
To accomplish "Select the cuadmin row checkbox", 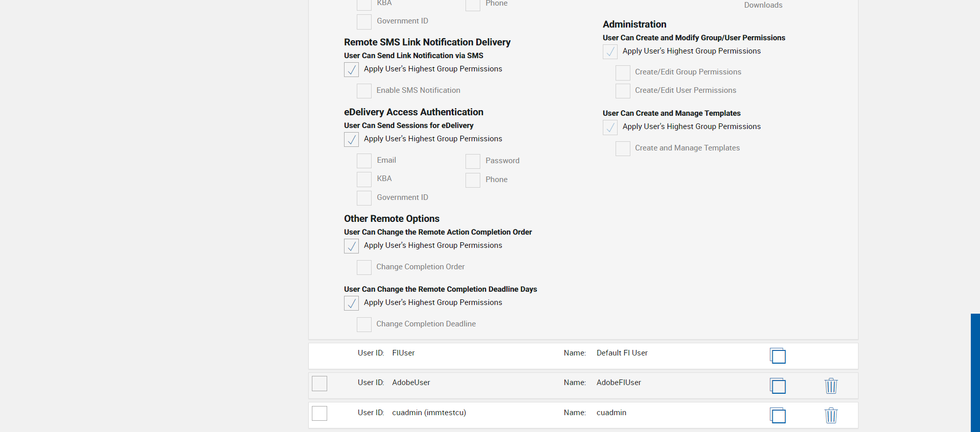I will click(320, 413).
